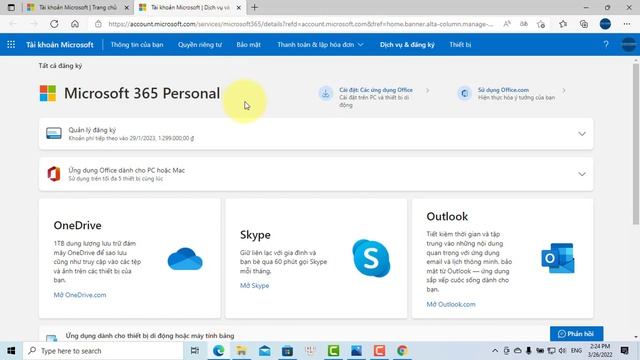Click the Outlook logo icon
Screen dimensions: 640x360
pos(558,258)
